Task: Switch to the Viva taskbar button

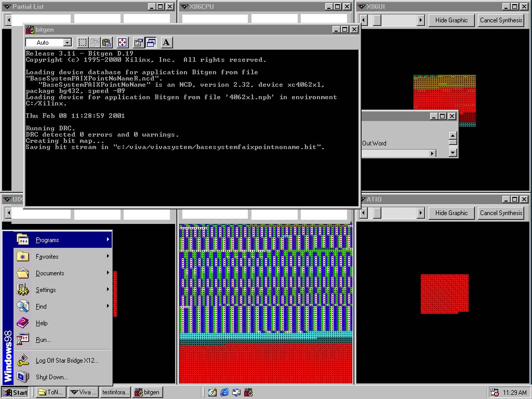Action: click(83, 392)
